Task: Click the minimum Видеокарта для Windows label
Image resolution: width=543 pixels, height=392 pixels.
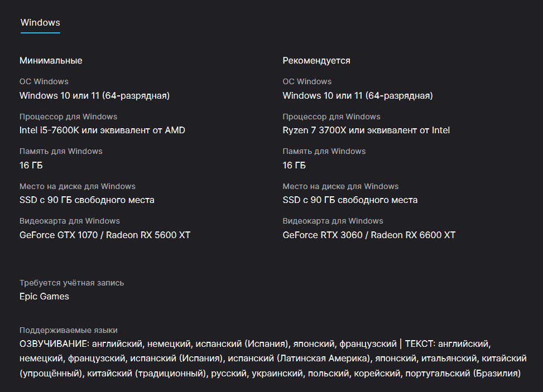Action: 70,221
